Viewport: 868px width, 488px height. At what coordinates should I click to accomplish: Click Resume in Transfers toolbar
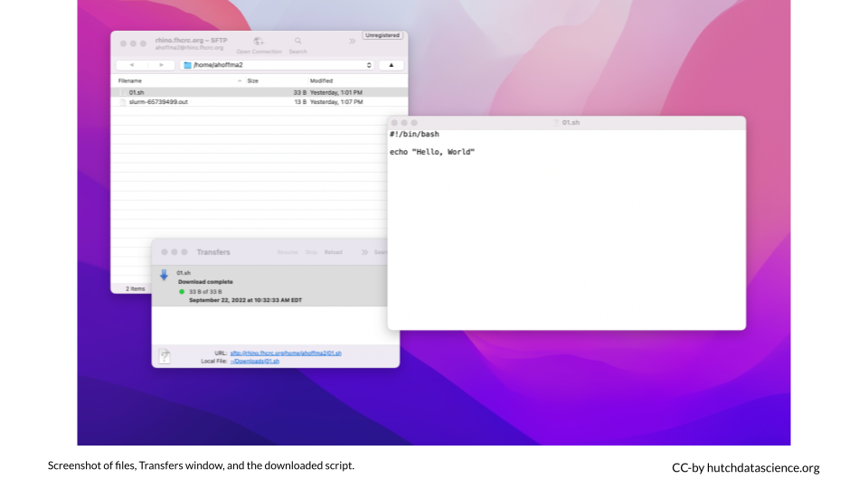click(288, 252)
